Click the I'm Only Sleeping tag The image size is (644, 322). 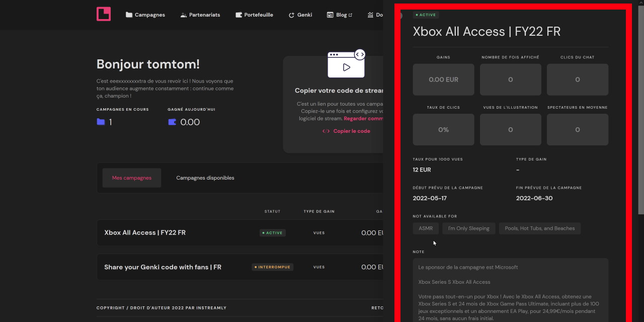click(468, 228)
